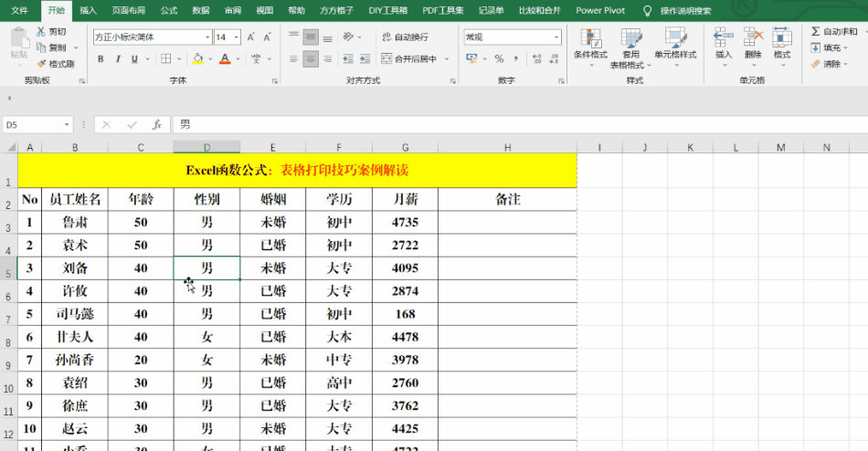
Task: Click the increase indent icon
Action: pos(365,58)
